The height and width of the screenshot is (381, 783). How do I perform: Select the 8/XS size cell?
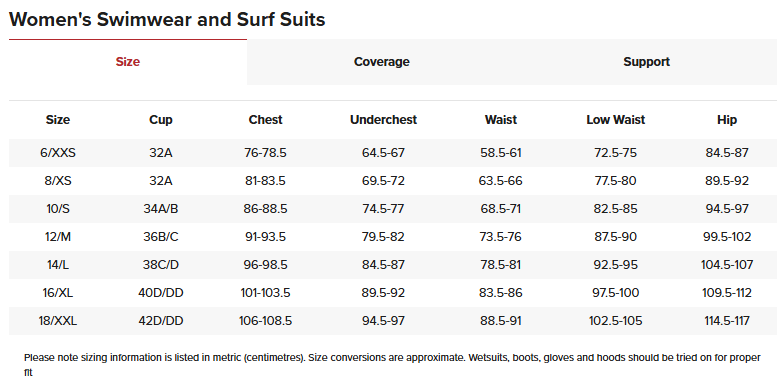click(58, 181)
